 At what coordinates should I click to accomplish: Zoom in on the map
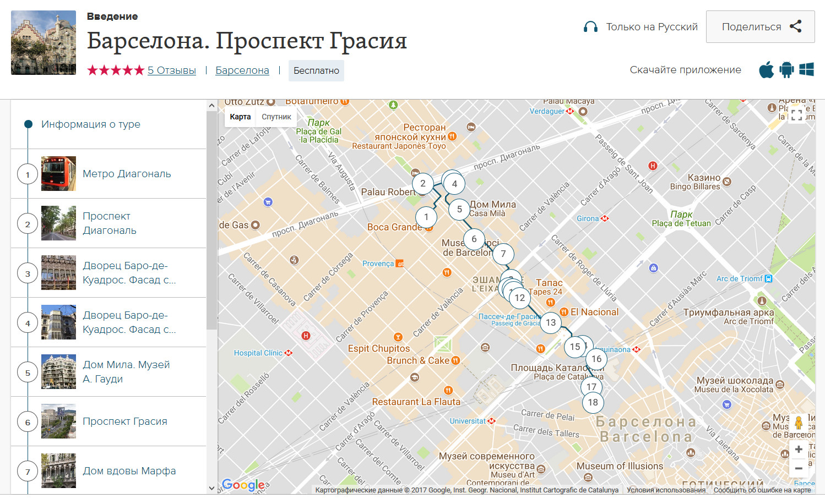(x=799, y=450)
